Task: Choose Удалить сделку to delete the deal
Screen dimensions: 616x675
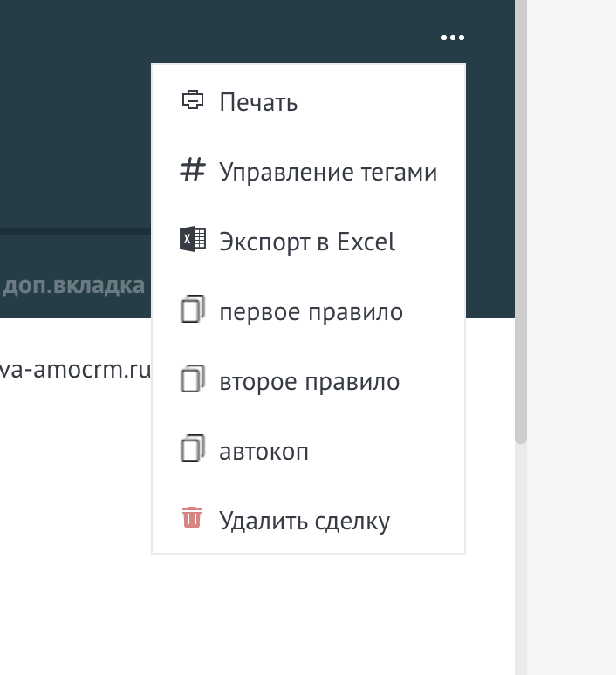Action: pyautogui.click(x=305, y=522)
